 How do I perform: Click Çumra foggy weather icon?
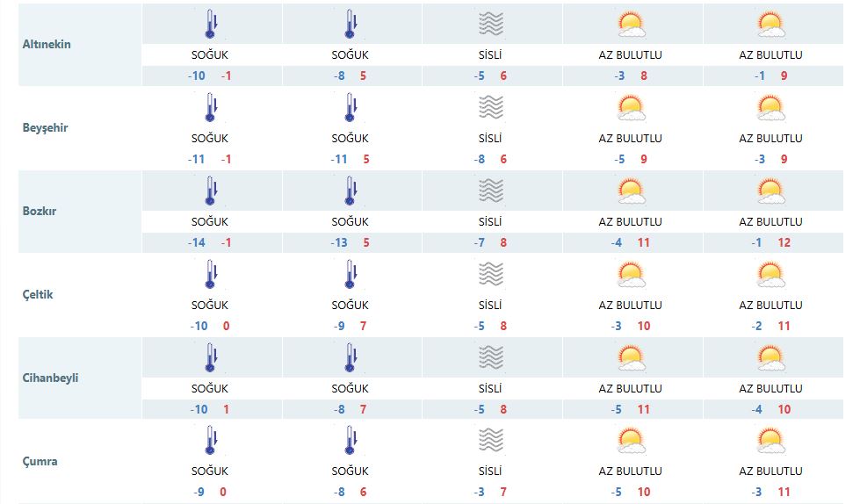click(x=491, y=441)
